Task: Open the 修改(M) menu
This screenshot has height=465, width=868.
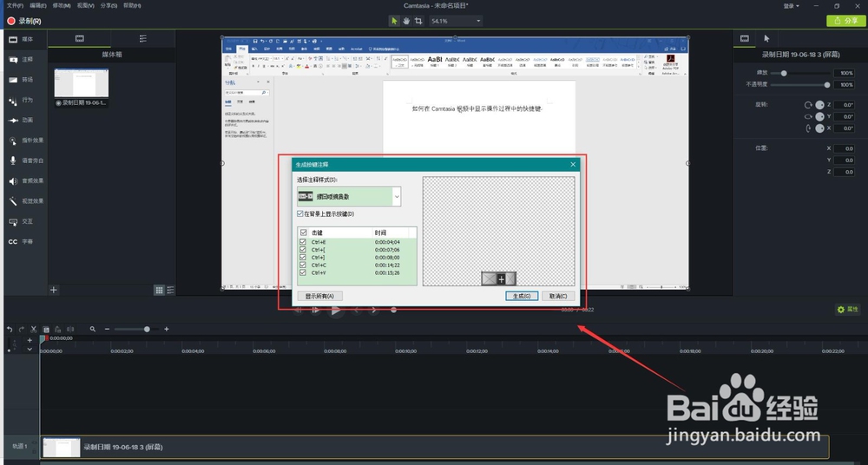Action: (62, 5)
